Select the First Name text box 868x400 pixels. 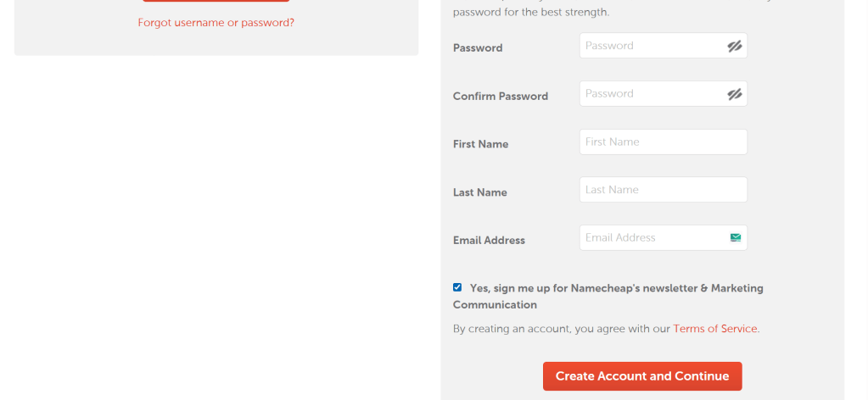click(663, 142)
